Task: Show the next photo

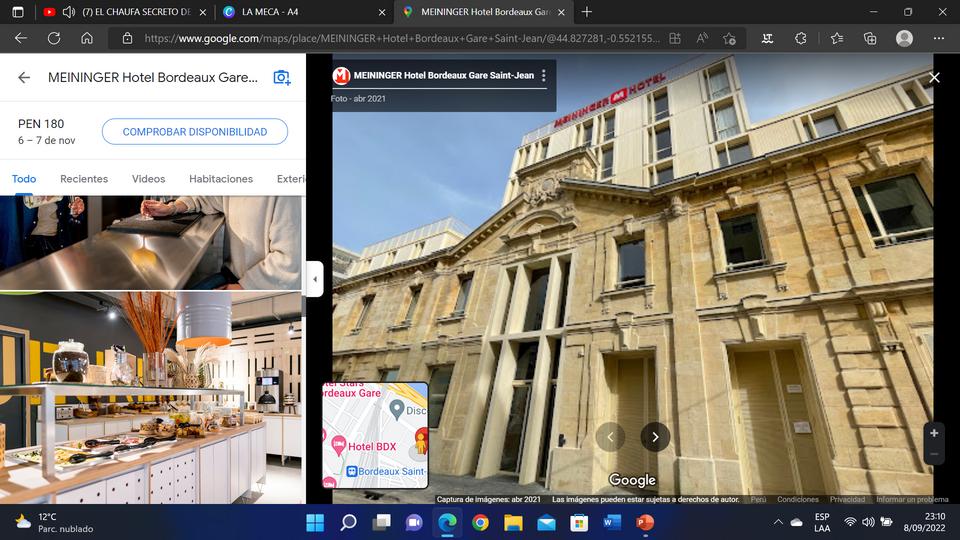Action: (x=655, y=437)
